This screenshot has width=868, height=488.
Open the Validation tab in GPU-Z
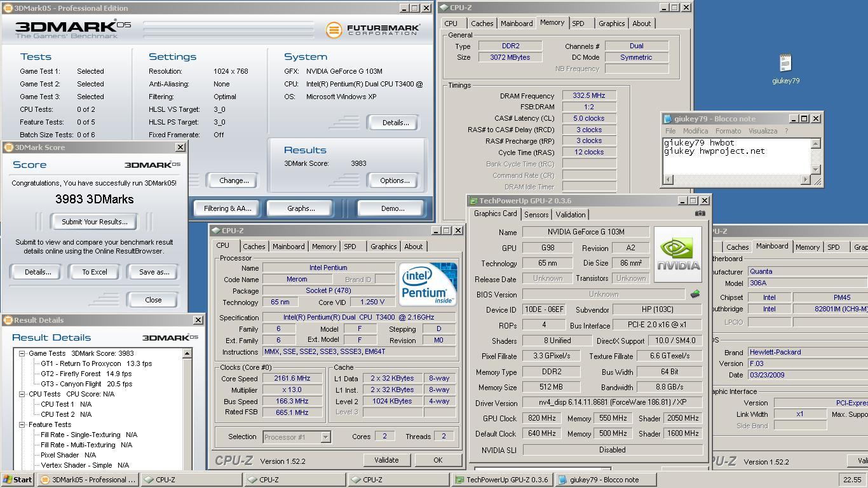click(570, 215)
